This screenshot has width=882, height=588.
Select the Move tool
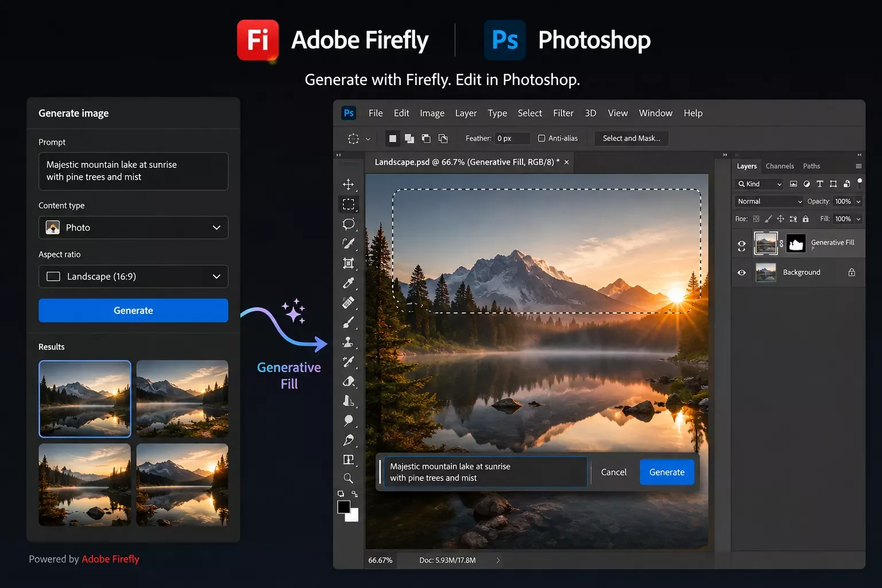click(348, 184)
